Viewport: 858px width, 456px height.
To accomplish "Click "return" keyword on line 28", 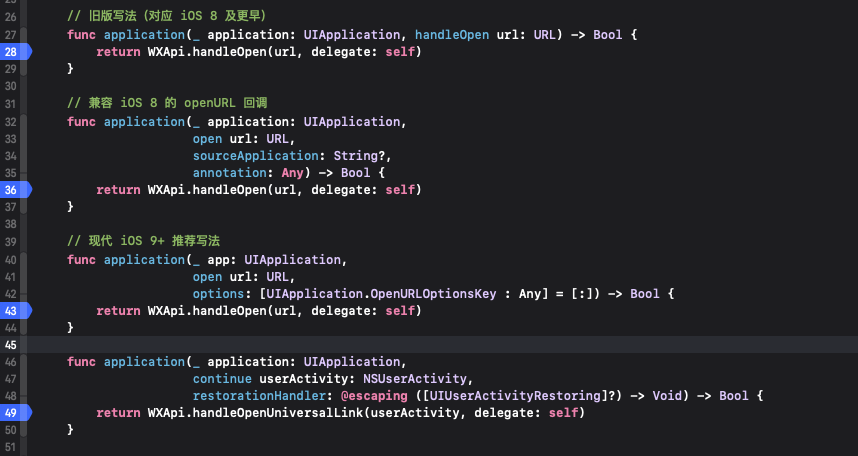I will (118, 52).
